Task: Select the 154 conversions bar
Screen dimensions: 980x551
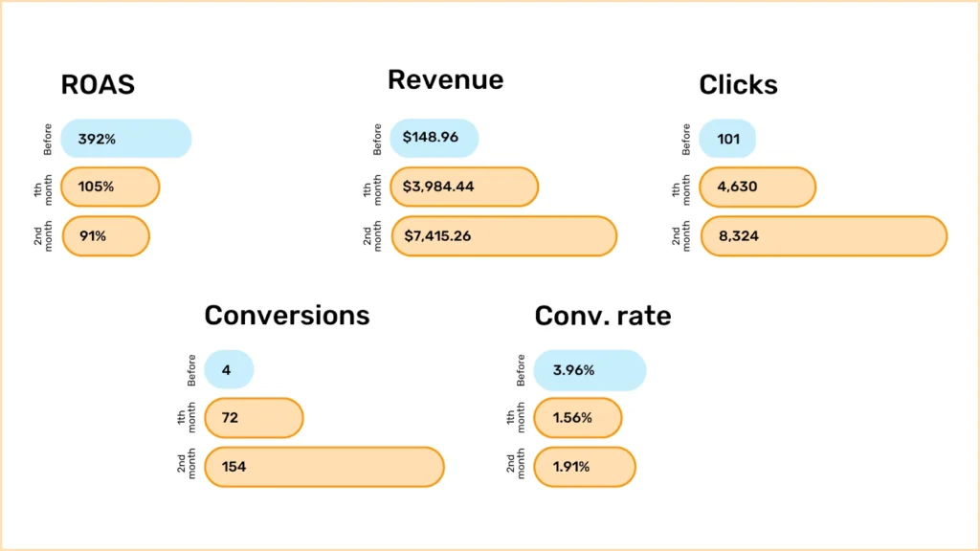Action: tap(324, 467)
